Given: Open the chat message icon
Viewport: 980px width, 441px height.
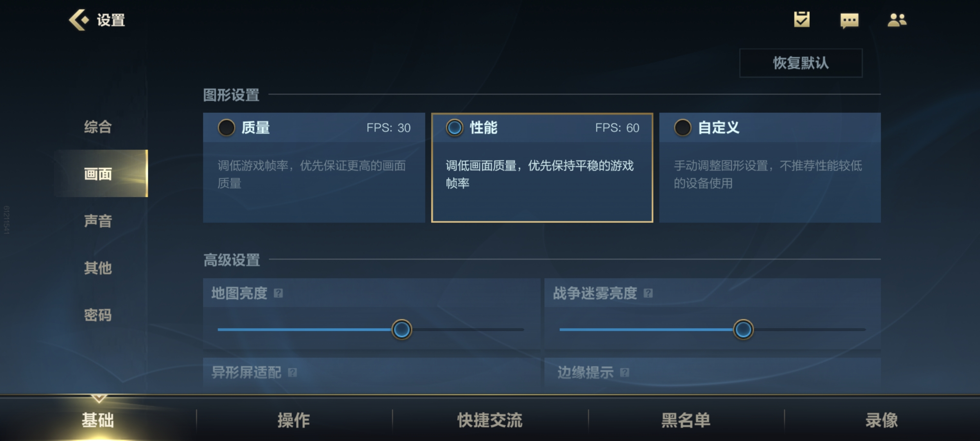Looking at the screenshot, I should [x=849, y=20].
